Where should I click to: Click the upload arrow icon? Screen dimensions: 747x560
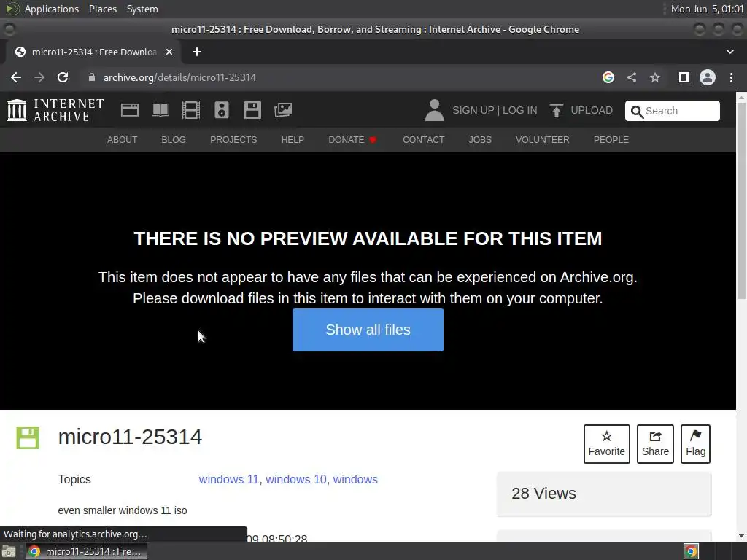(x=556, y=110)
